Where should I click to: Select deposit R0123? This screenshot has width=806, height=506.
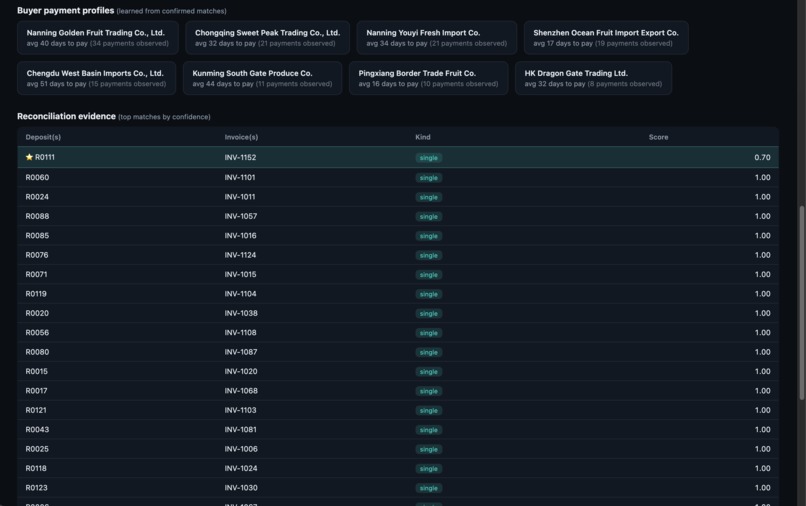tap(36, 488)
